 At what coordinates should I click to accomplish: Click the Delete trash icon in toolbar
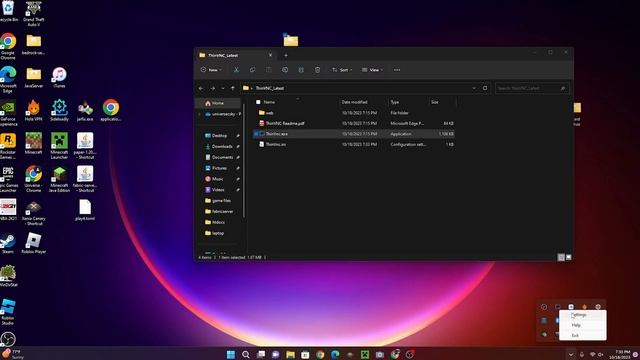pos(318,70)
